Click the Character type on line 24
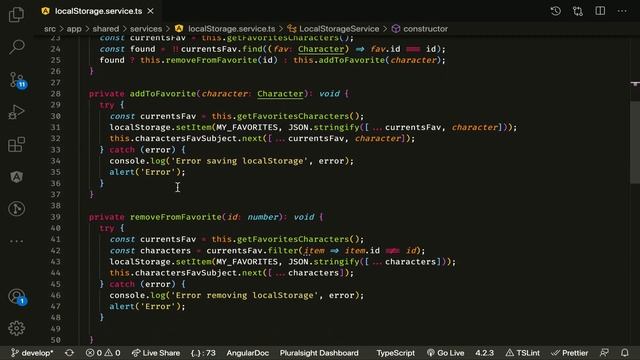The width and height of the screenshot is (640, 360). [321, 49]
